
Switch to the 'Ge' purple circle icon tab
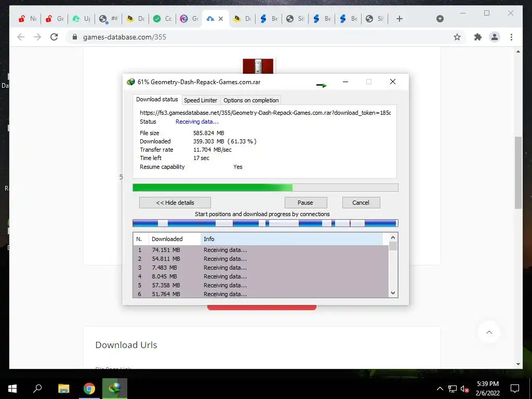[189, 19]
